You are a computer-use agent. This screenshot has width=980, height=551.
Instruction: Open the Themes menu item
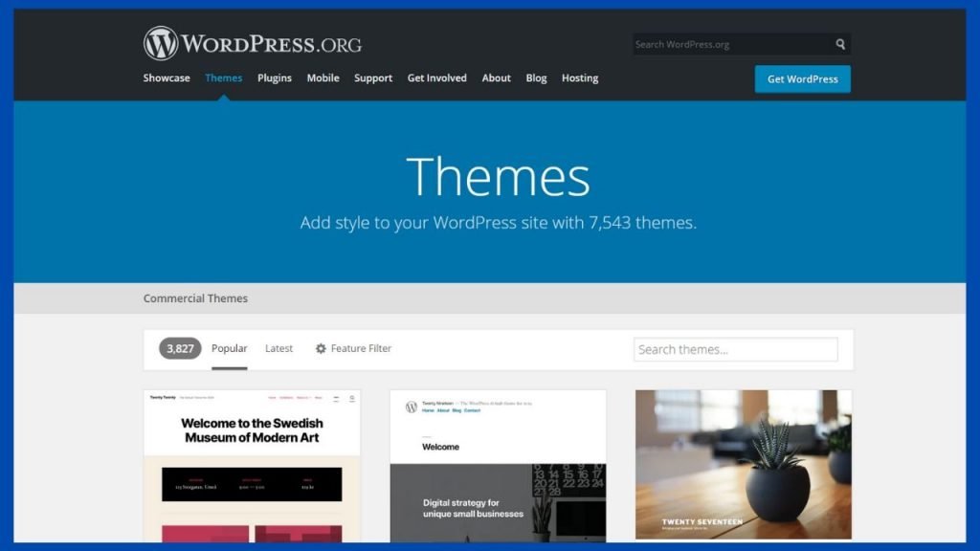(223, 78)
